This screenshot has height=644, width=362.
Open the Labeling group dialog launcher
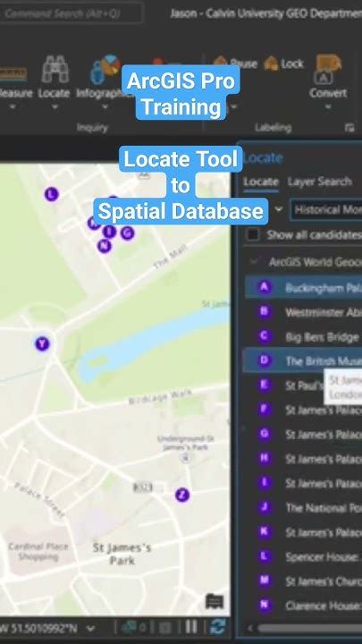[349, 128]
